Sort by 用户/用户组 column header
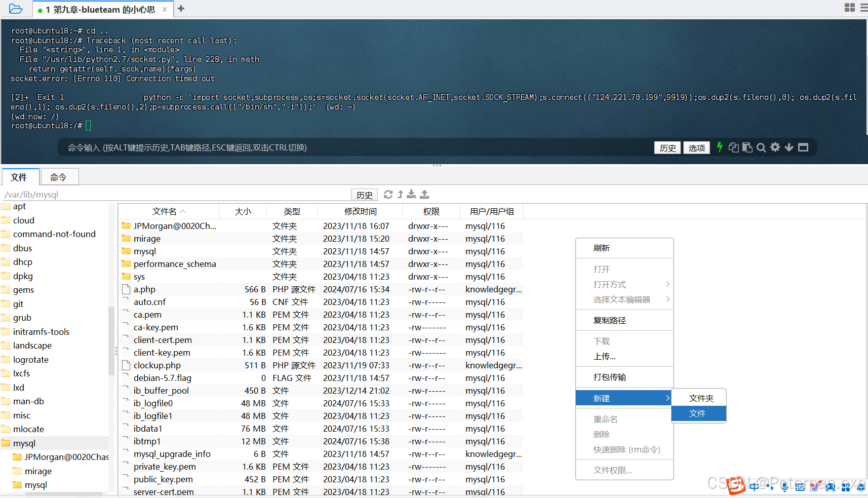868x498 pixels. tap(492, 211)
